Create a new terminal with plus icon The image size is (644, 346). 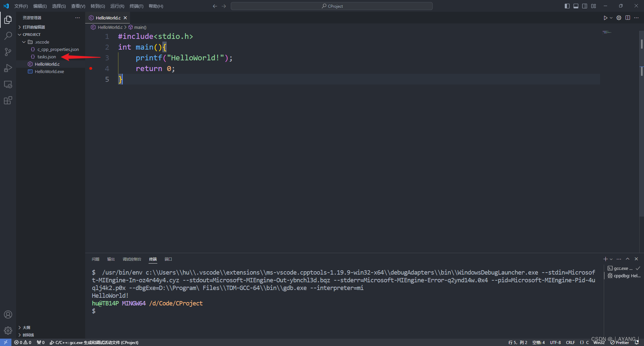605,259
